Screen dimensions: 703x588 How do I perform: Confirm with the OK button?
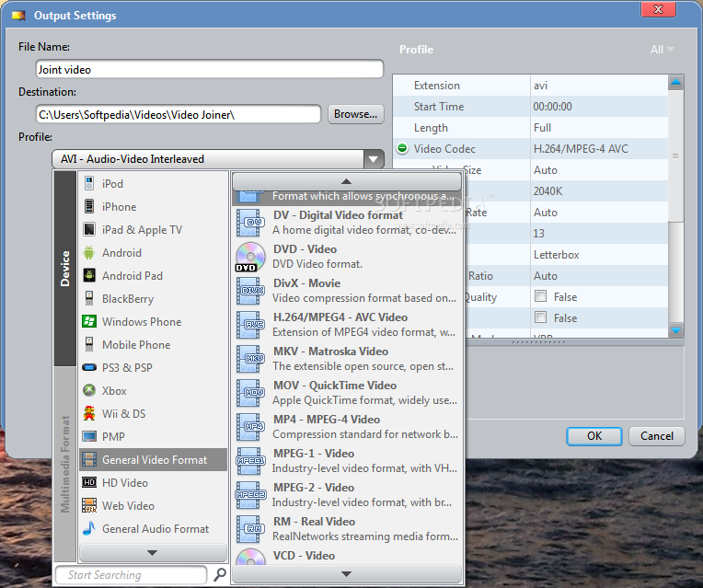(x=594, y=436)
